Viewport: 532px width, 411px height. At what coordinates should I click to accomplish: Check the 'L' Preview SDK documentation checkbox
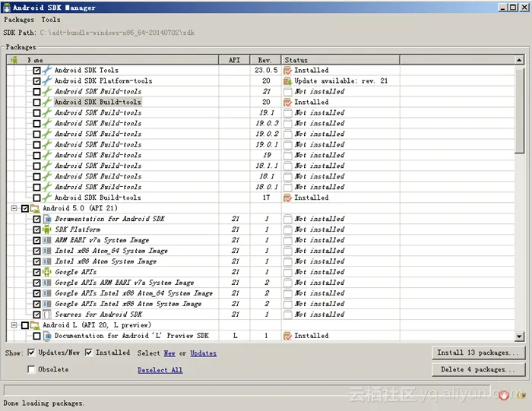[36, 336]
